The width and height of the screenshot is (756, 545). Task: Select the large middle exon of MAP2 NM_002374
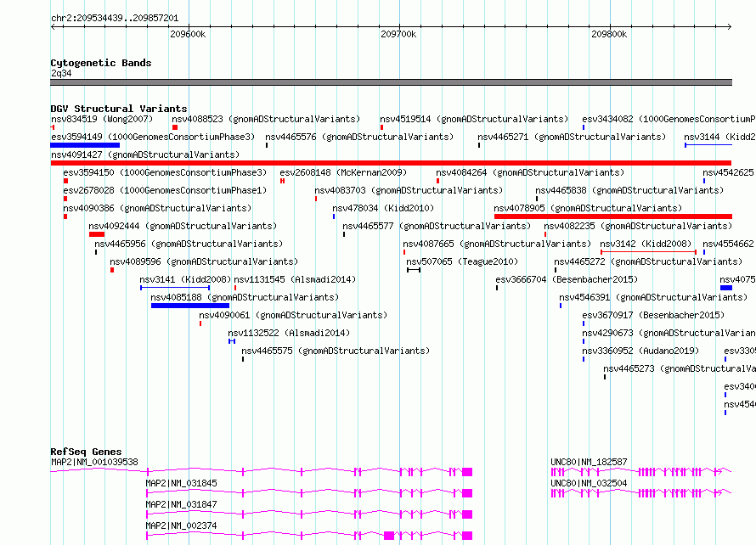[x=389, y=536]
